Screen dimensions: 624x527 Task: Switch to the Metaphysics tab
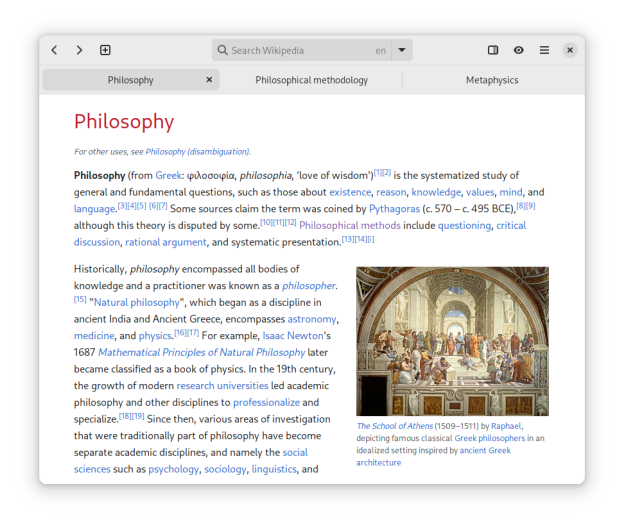click(x=492, y=80)
